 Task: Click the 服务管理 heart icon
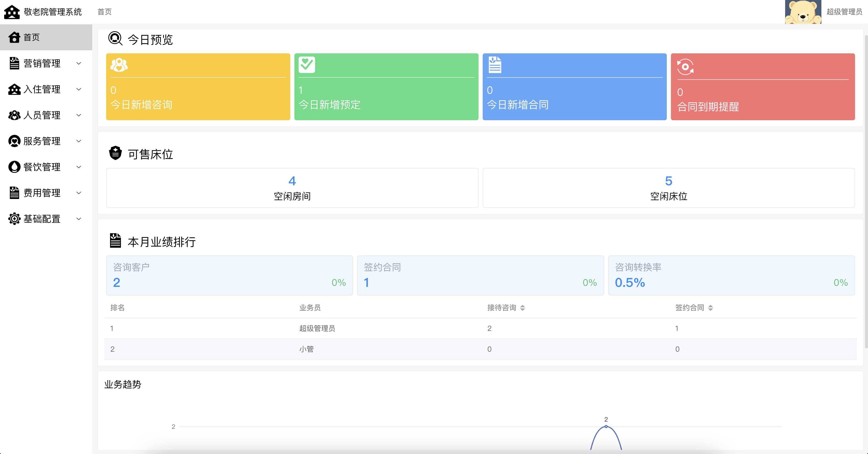pos(14,141)
